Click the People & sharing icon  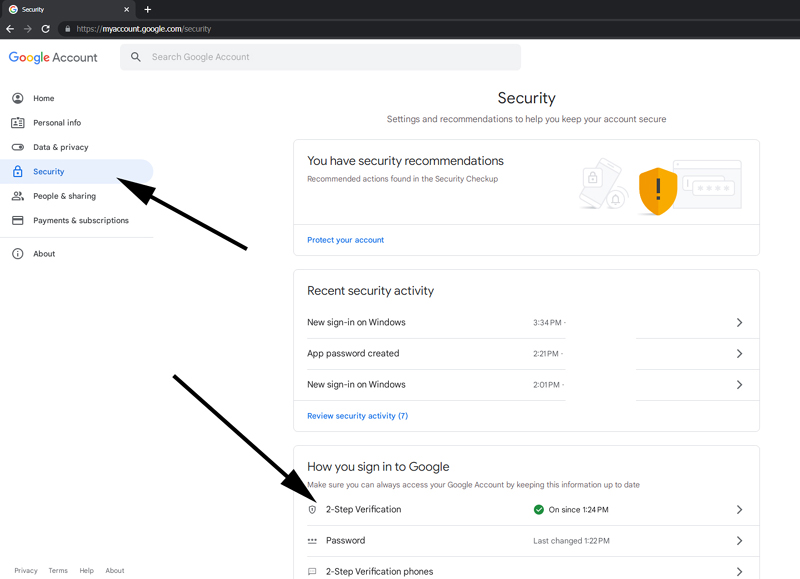(x=18, y=196)
